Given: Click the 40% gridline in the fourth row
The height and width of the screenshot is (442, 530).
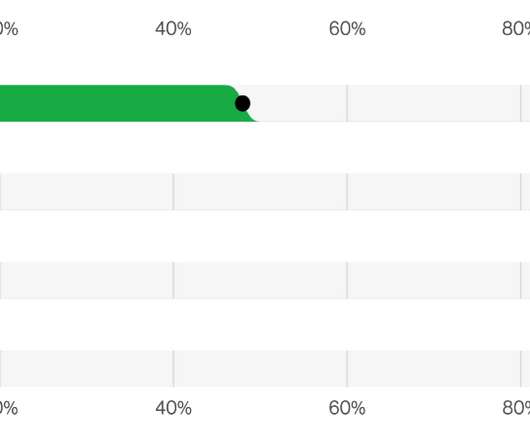Looking at the screenshot, I should [173, 369].
